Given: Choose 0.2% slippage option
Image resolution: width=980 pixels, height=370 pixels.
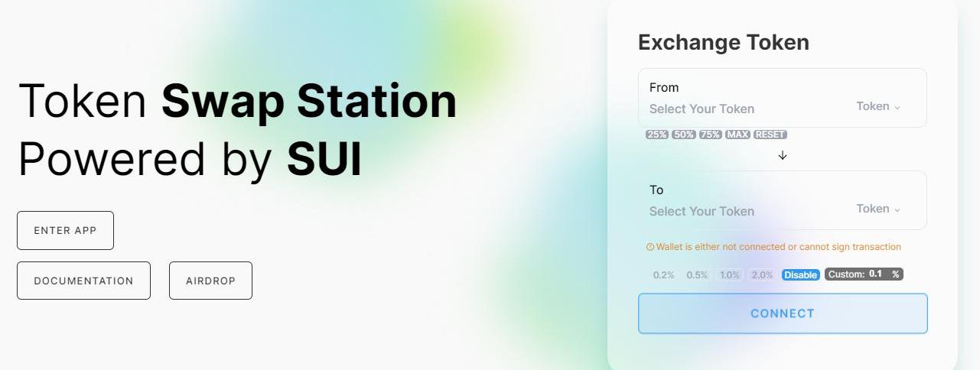Looking at the screenshot, I should tap(663, 274).
